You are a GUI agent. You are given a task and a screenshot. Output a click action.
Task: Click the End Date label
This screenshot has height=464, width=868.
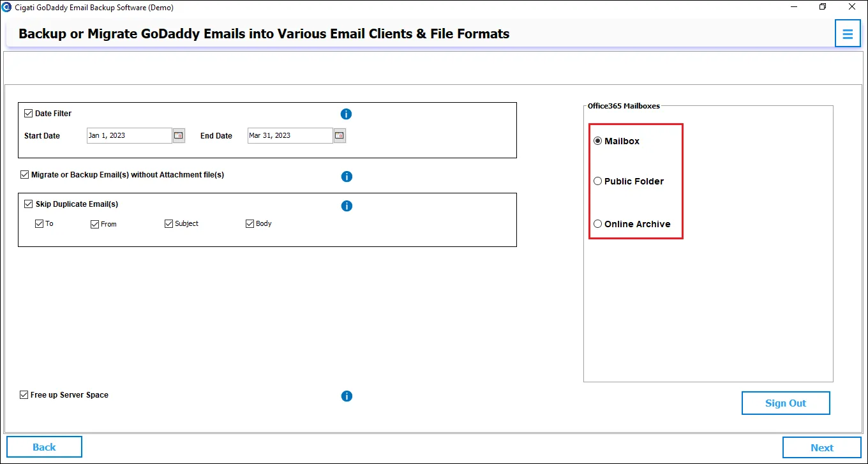(x=216, y=136)
